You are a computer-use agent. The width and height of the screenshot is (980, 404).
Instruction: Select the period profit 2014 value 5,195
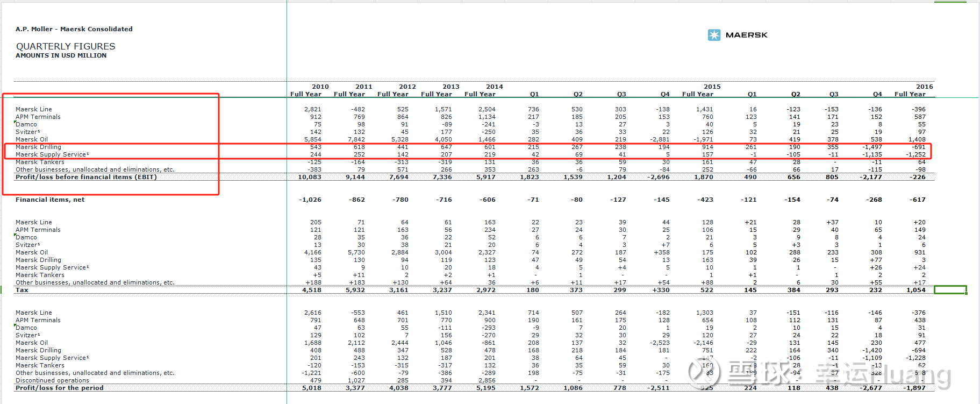[485, 388]
